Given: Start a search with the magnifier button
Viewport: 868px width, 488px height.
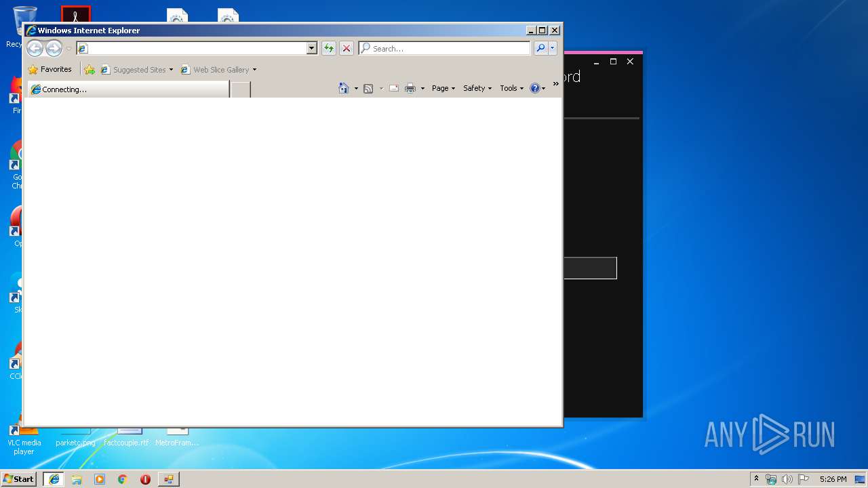Looking at the screenshot, I should [x=540, y=48].
